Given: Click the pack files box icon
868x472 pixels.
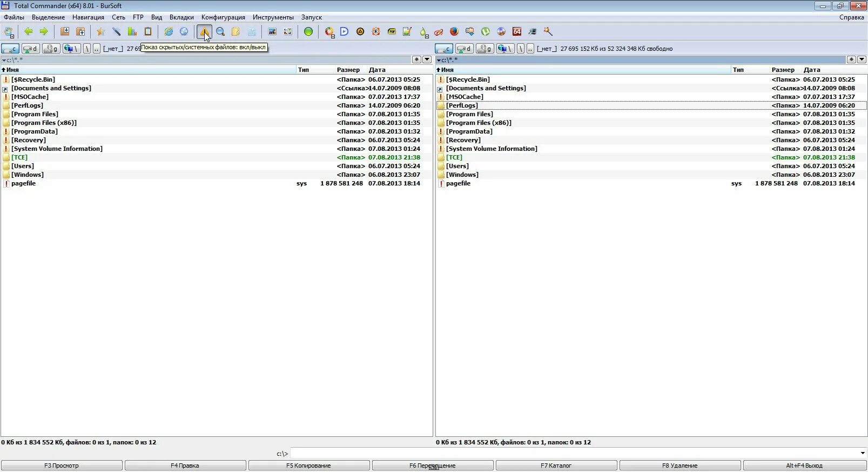Looking at the screenshot, I should 65,31.
